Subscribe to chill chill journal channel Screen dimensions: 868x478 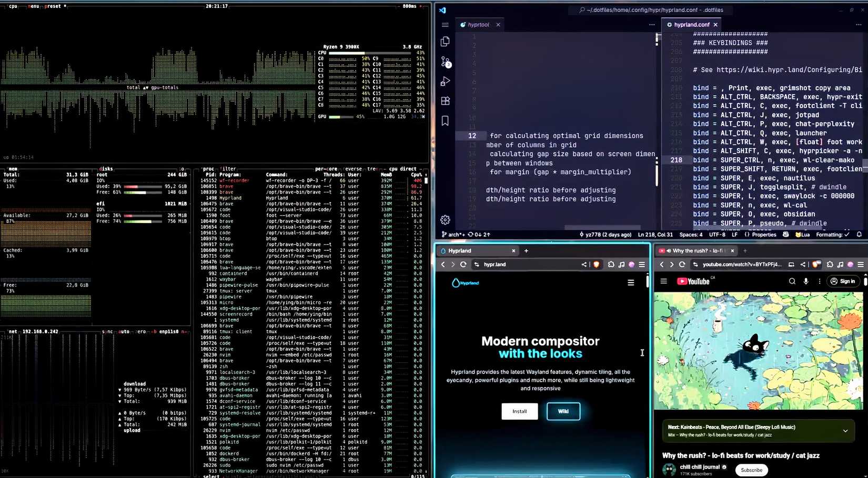click(751, 470)
